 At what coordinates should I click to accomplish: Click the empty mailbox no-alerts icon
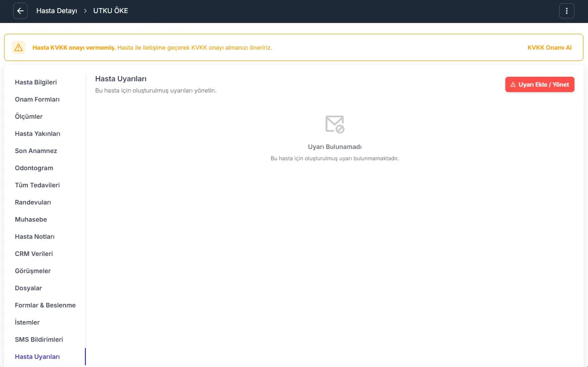pos(335,124)
